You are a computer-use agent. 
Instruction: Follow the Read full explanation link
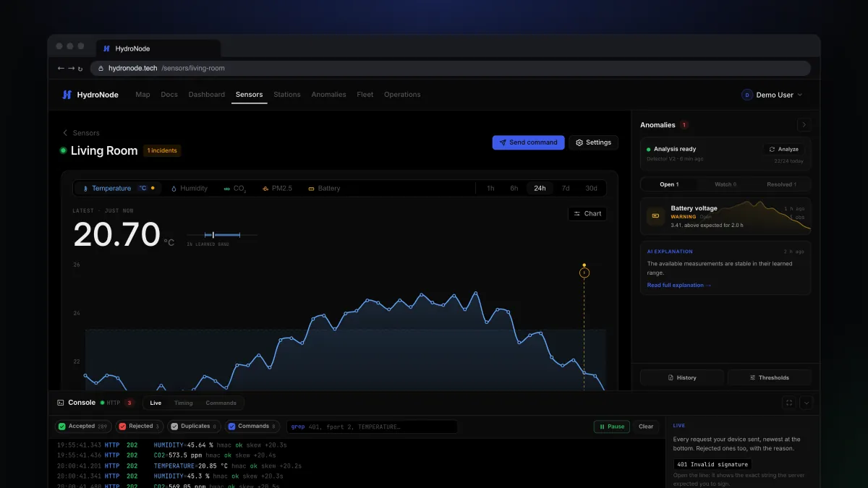[x=679, y=286]
